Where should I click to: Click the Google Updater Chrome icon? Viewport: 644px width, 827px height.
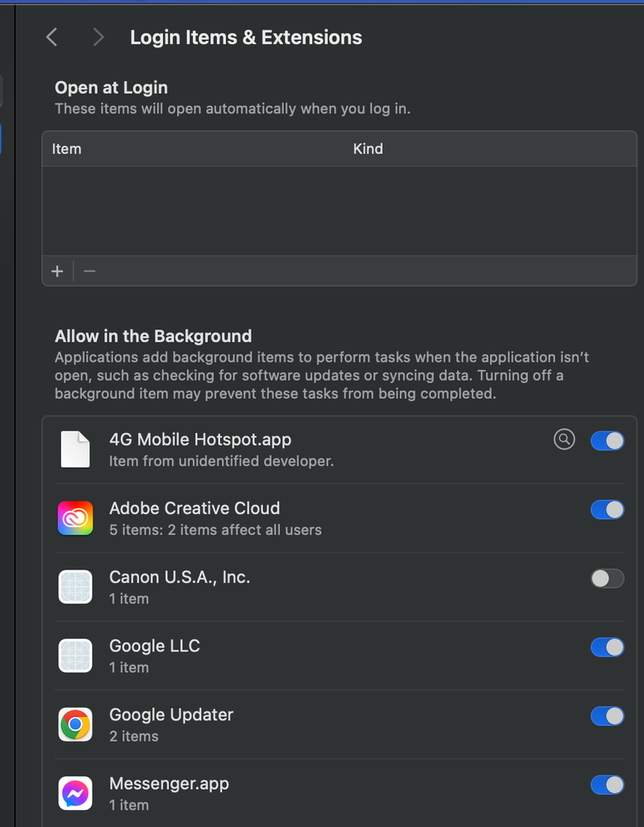point(75,724)
